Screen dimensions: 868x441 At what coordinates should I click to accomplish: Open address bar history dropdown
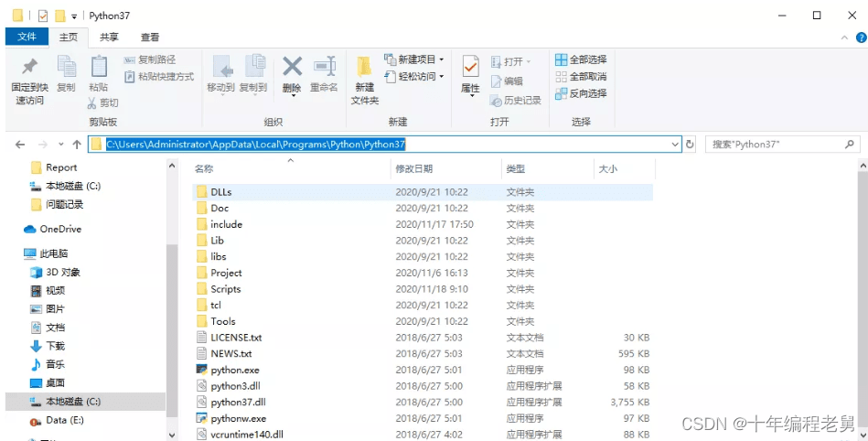click(x=675, y=145)
